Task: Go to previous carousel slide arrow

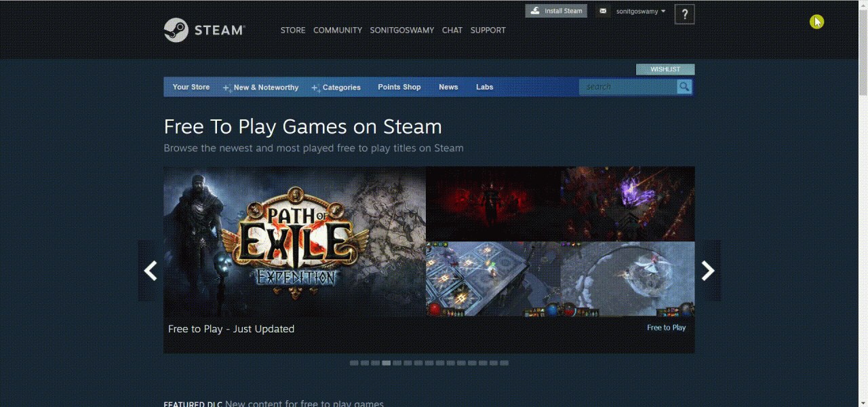Action: [151, 271]
